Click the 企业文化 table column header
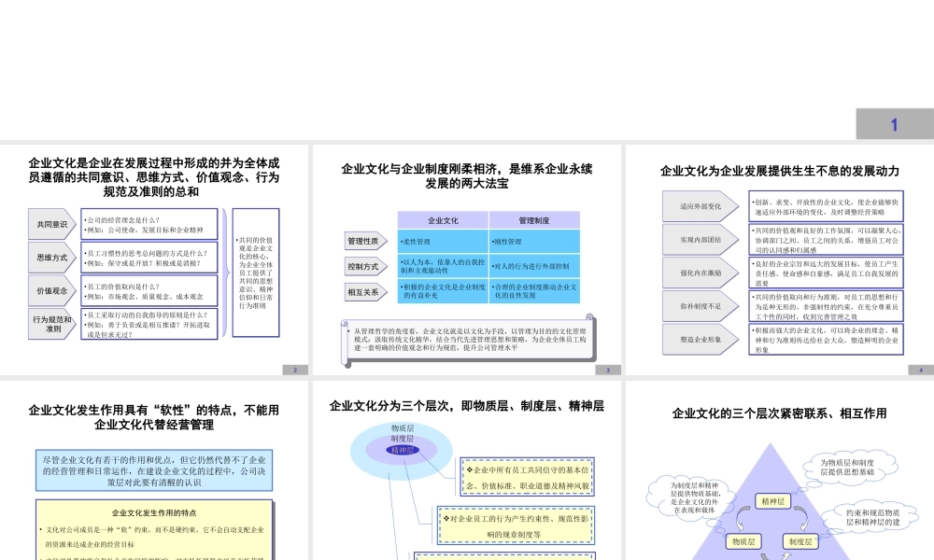934x560 pixels. click(x=443, y=220)
